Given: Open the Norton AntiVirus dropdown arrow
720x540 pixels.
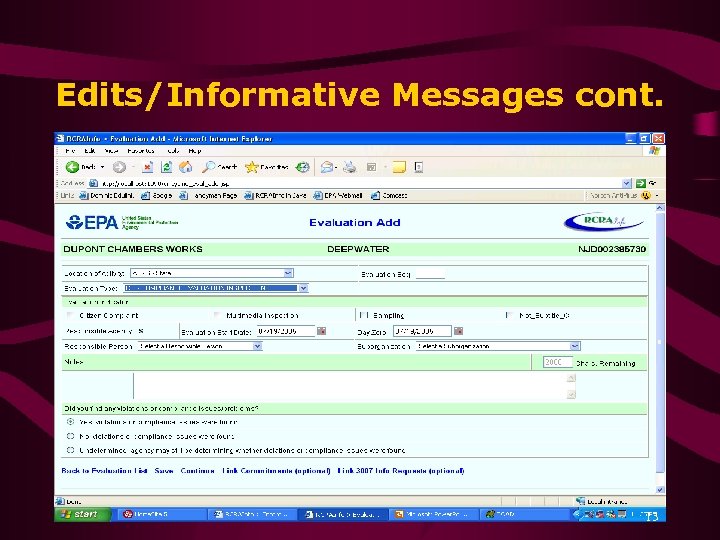Looking at the screenshot, I should tap(657, 196).
